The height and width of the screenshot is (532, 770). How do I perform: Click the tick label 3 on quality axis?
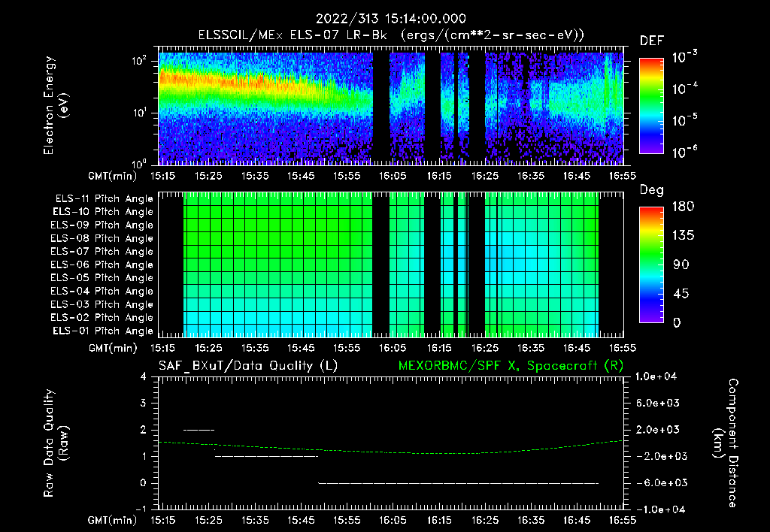point(144,403)
